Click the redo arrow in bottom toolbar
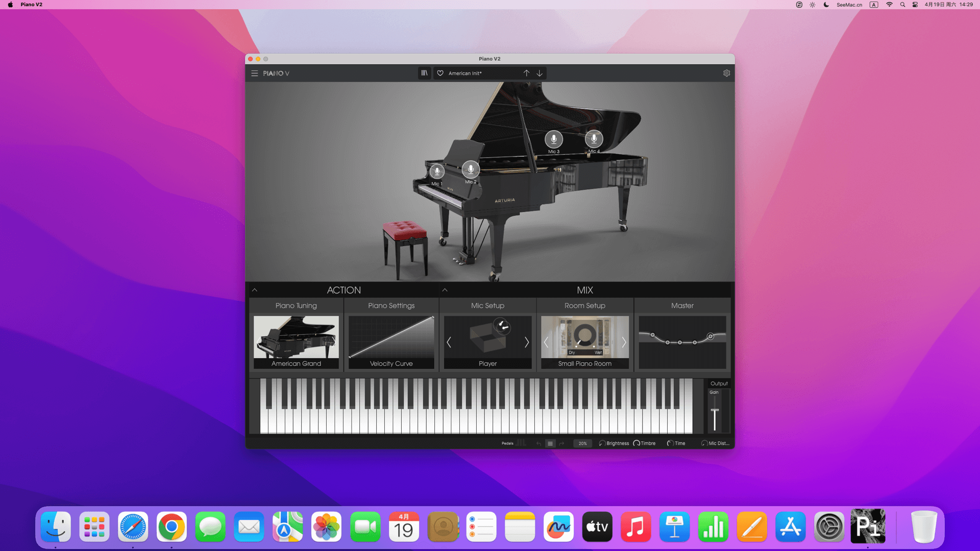Viewport: 980px width, 551px height. click(x=561, y=443)
